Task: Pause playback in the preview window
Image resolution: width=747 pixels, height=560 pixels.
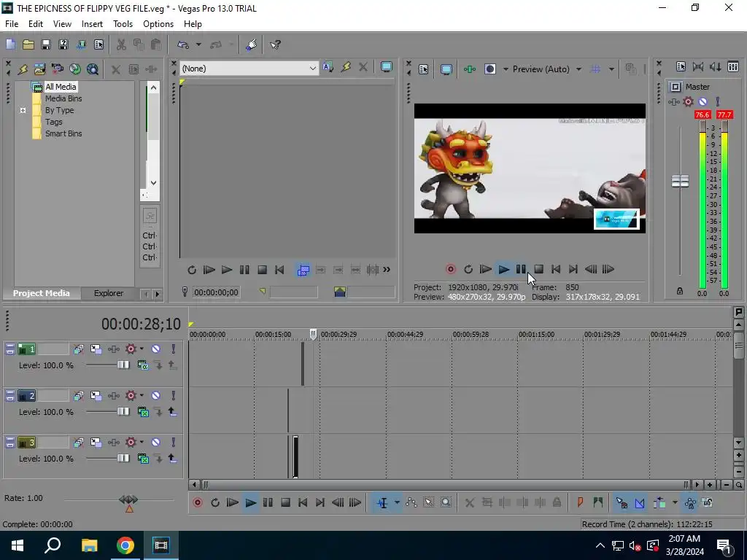Action: (521, 269)
